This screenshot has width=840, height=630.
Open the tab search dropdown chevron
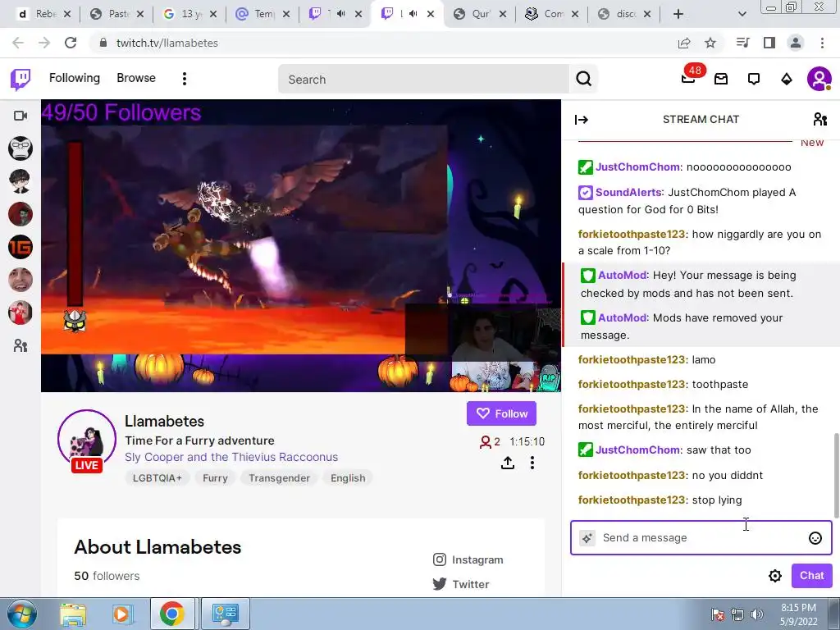(742, 14)
